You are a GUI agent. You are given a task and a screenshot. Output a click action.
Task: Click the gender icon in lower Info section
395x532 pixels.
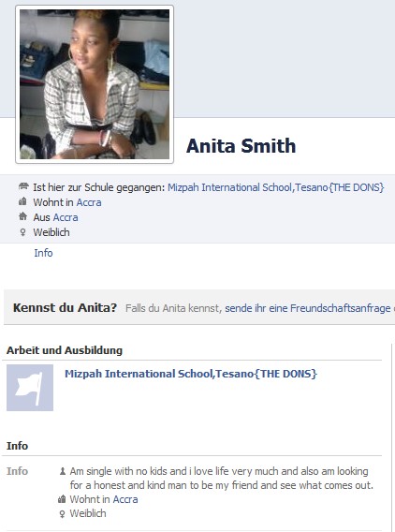62,514
